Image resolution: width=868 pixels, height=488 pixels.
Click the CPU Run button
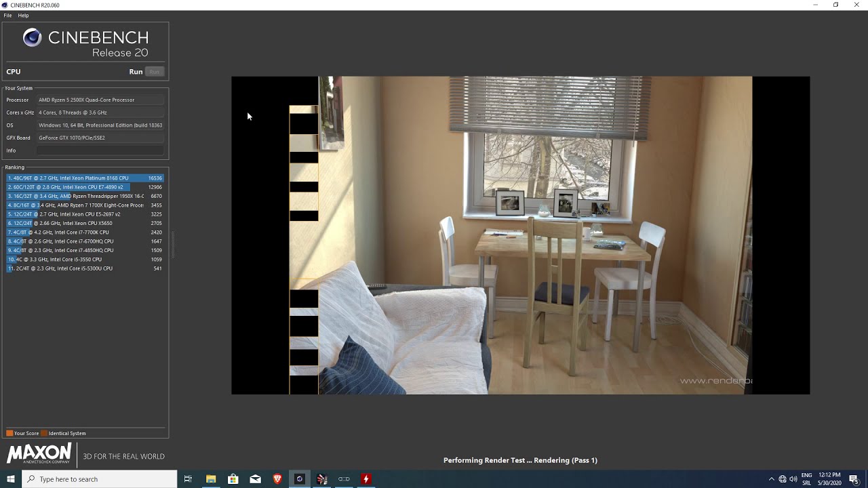pyautogui.click(x=136, y=72)
